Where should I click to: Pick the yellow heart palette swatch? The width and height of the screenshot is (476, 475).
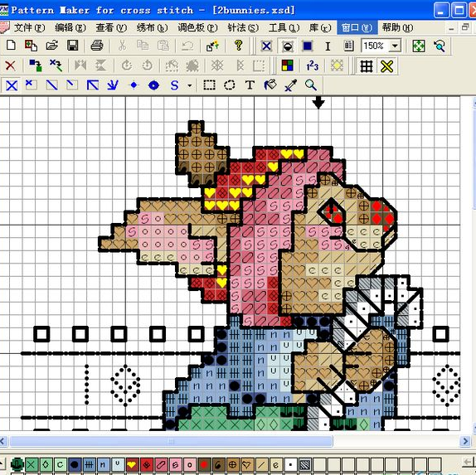(132, 464)
